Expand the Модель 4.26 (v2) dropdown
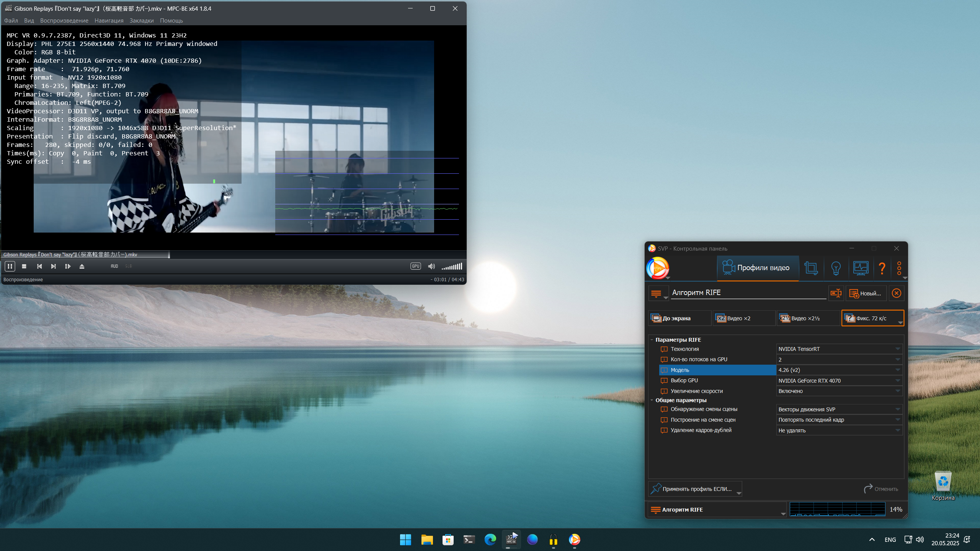The image size is (980, 551). tap(839, 370)
